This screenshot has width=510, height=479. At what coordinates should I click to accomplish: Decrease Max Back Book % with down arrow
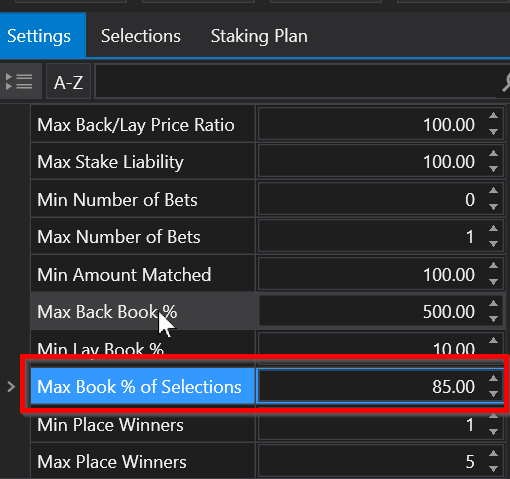point(493,319)
